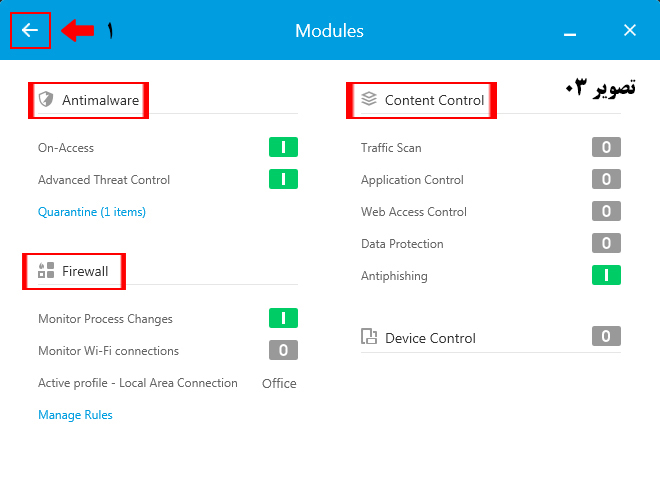Click the Antimalware shield icon
The image size is (660, 480).
coord(45,100)
